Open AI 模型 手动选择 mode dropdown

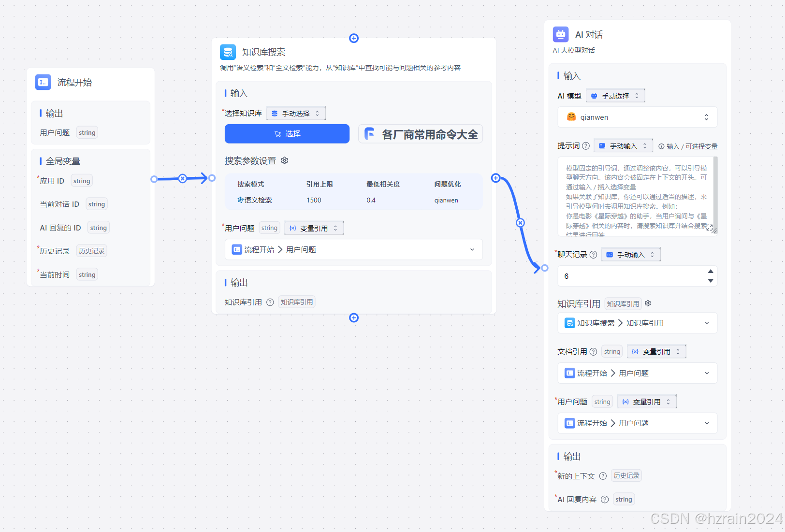615,96
